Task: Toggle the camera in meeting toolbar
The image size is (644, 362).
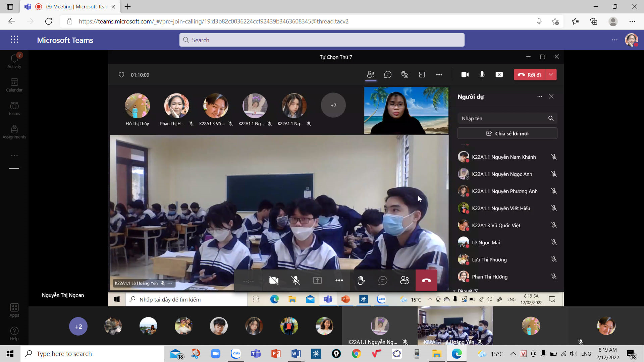Action: pyautogui.click(x=465, y=75)
